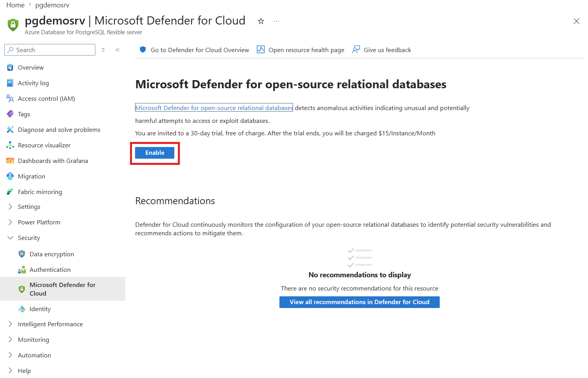Expand the Automation section
The image size is (588, 378).
tap(10, 355)
